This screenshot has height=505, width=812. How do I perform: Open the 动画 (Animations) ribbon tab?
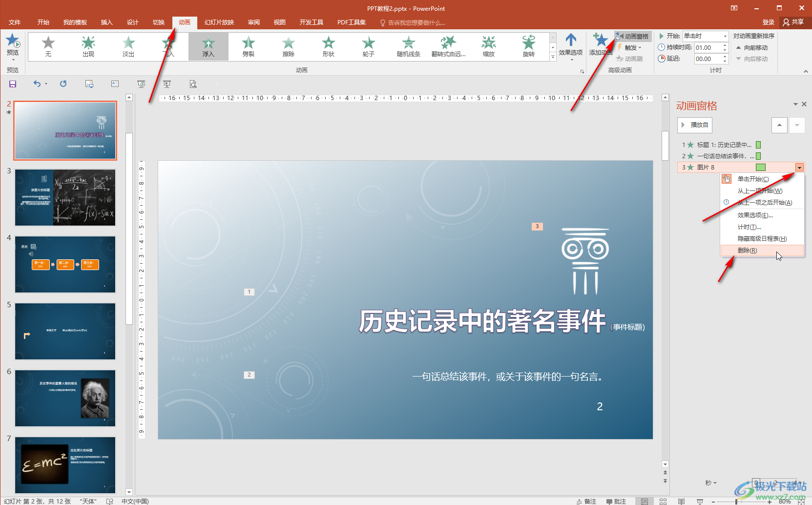click(185, 22)
